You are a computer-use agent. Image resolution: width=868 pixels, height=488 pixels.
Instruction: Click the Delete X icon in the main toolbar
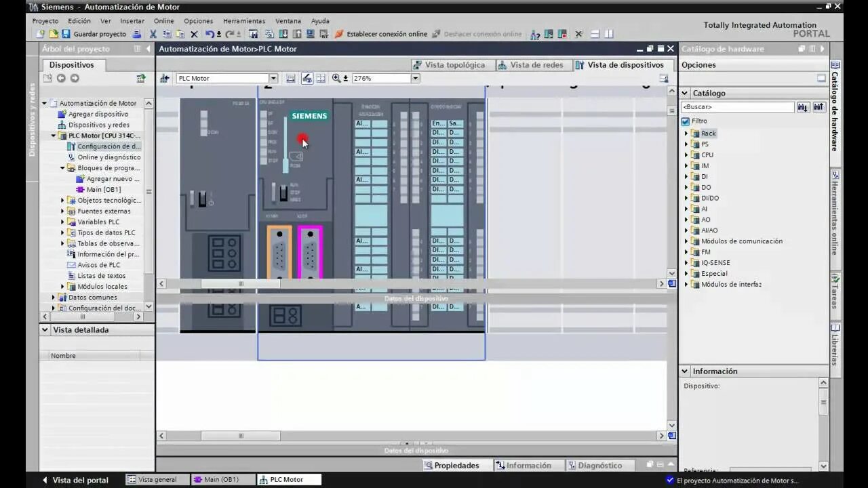click(x=194, y=34)
